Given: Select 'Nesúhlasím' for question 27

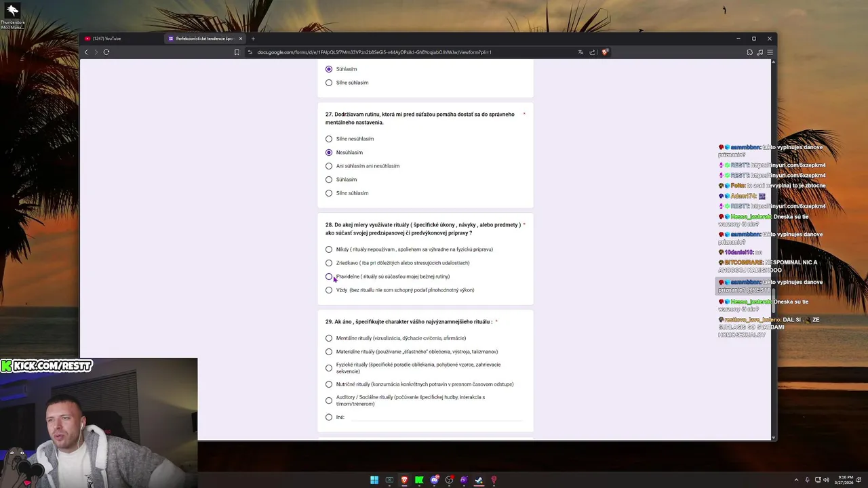Looking at the screenshot, I should [329, 152].
